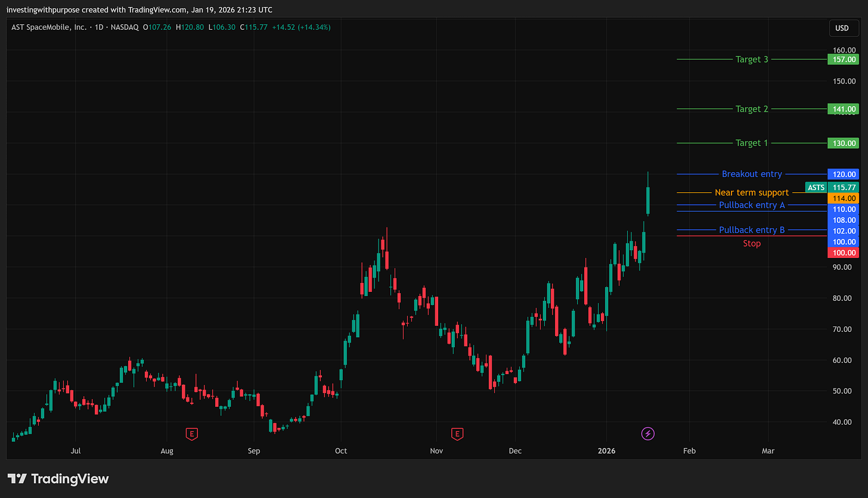Viewport: 868px width, 498px height.
Task: Click the blue 120.00 breakout price tag
Action: coord(843,174)
